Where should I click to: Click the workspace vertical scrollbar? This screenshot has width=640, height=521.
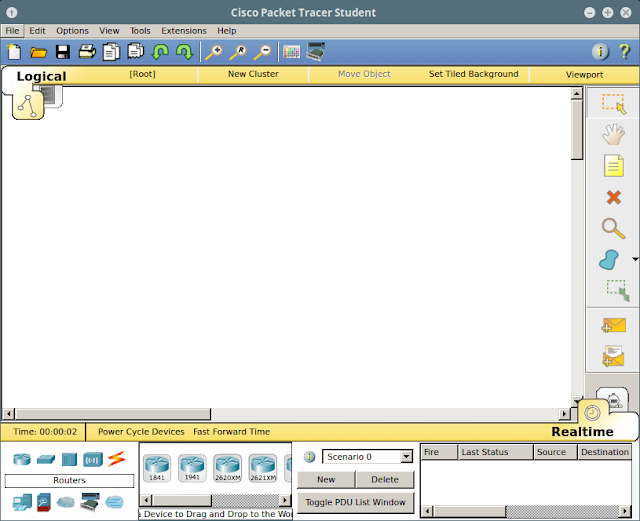(x=576, y=130)
